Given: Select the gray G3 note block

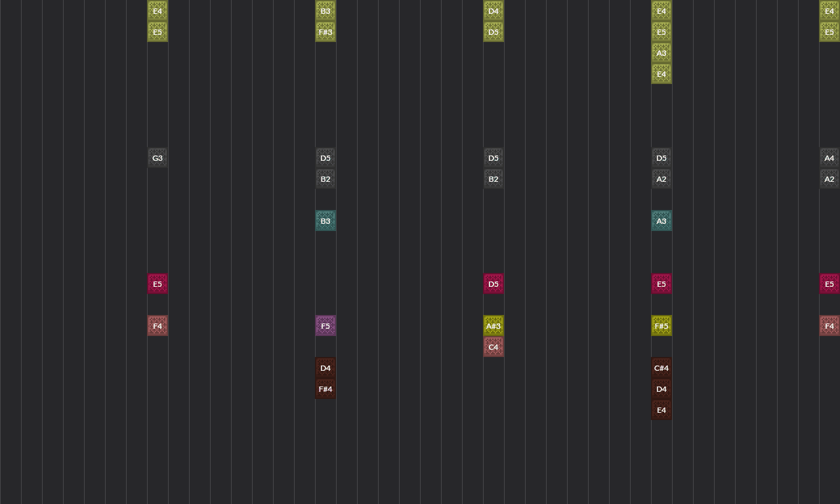Looking at the screenshot, I should (157, 157).
